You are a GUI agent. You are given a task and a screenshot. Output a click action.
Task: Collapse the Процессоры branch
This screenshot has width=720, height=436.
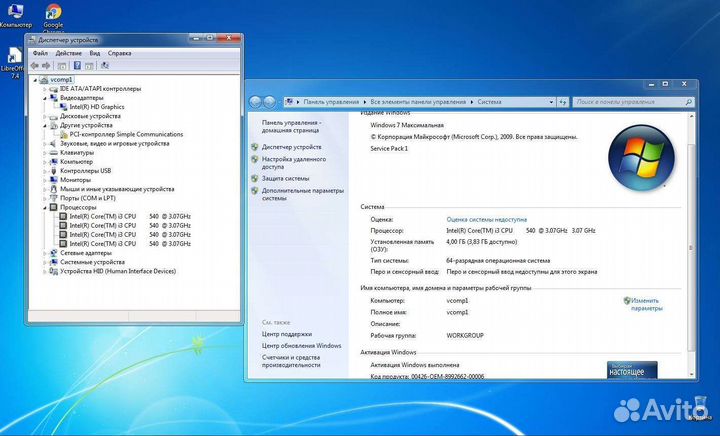(x=45, y=207)
